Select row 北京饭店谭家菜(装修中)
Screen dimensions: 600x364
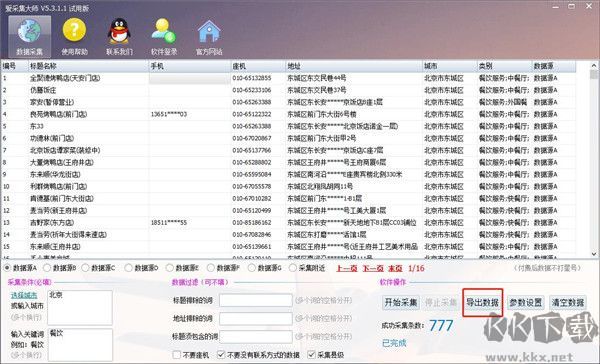tap(289, 150)
